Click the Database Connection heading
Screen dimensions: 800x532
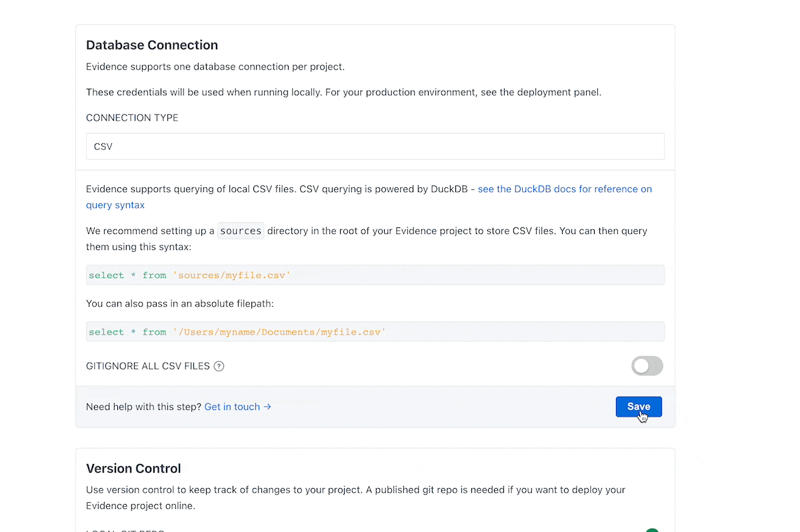[x=151, y=45]
